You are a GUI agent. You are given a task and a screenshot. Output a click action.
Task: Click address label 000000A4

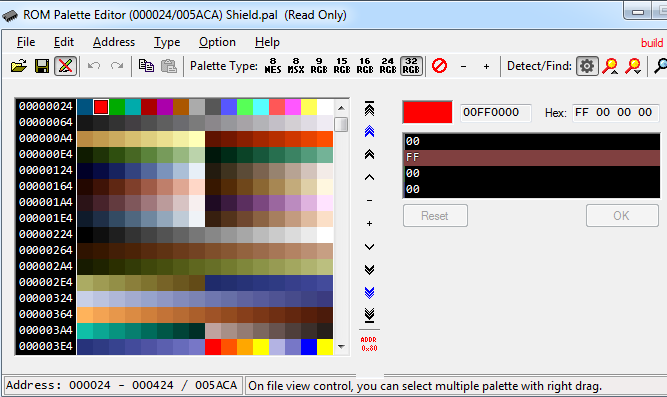46,138
